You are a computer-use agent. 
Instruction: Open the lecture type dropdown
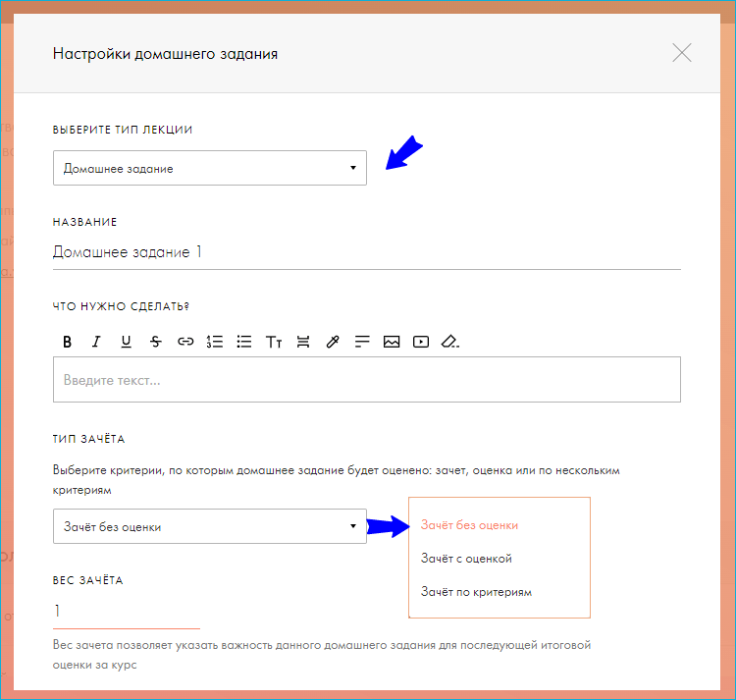(x=210, y=168)
